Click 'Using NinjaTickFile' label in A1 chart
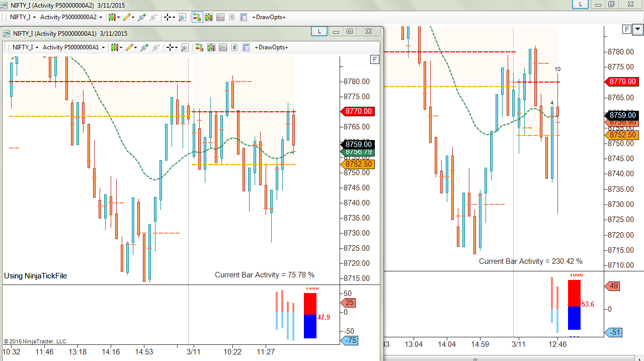This screenshot has width=644, height=361. (36, 276)
